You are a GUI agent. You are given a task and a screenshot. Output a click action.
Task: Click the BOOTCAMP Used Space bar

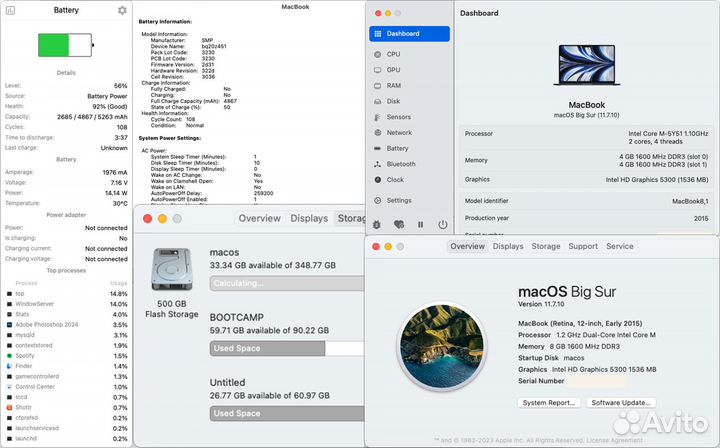point(287,348)
